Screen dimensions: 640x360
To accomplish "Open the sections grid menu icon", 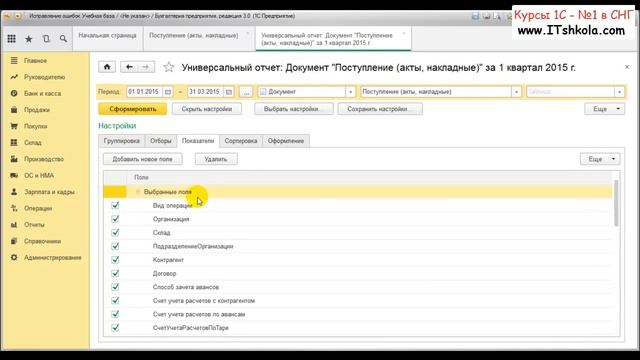I will [11, 39].
